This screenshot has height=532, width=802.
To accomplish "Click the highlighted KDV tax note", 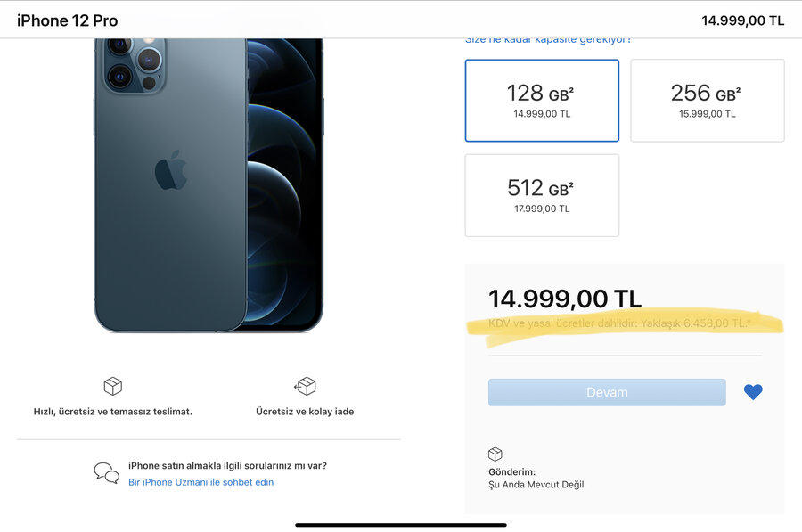I will coord(619,323).
